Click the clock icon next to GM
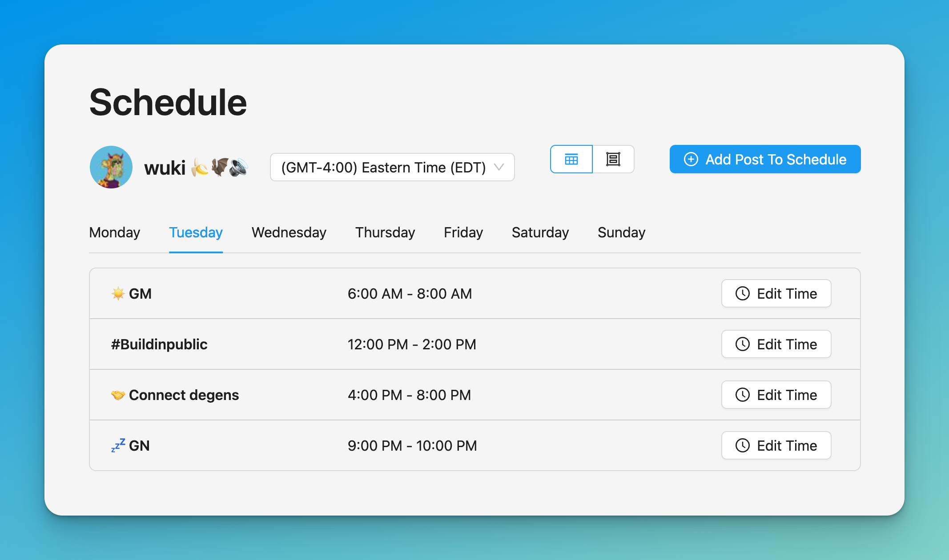Viewport: 949px width, 560px height. tap(742, 292)
